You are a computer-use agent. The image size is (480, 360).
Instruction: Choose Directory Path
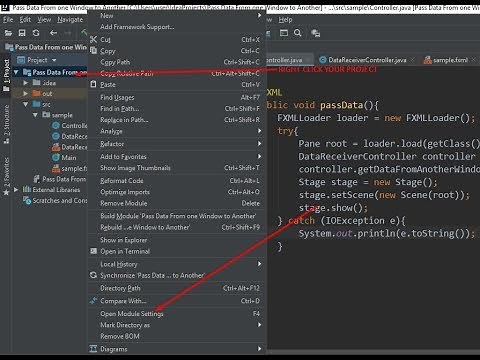click(x=177, y=288)
